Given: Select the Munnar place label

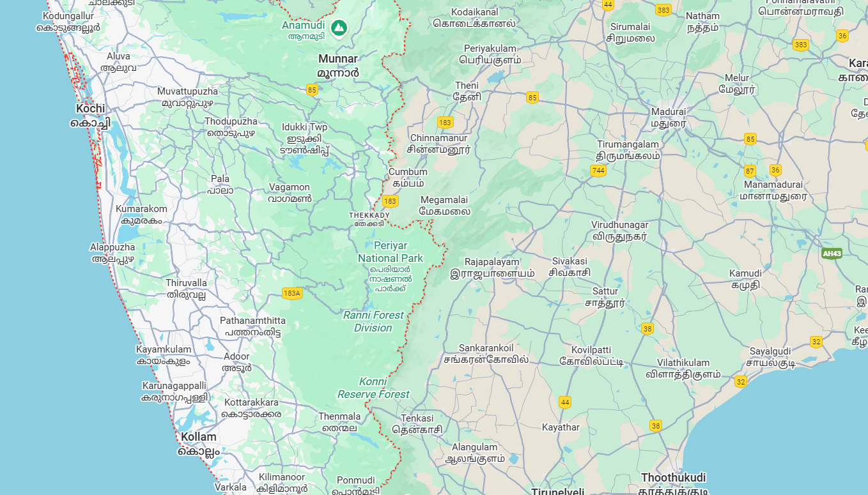Looking at the screenshot, I should (338, 65).
